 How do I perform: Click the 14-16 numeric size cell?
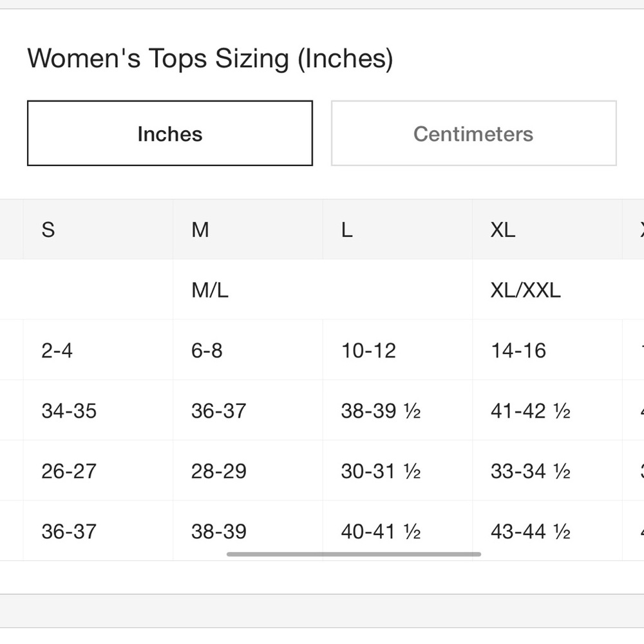coord(547,350)
